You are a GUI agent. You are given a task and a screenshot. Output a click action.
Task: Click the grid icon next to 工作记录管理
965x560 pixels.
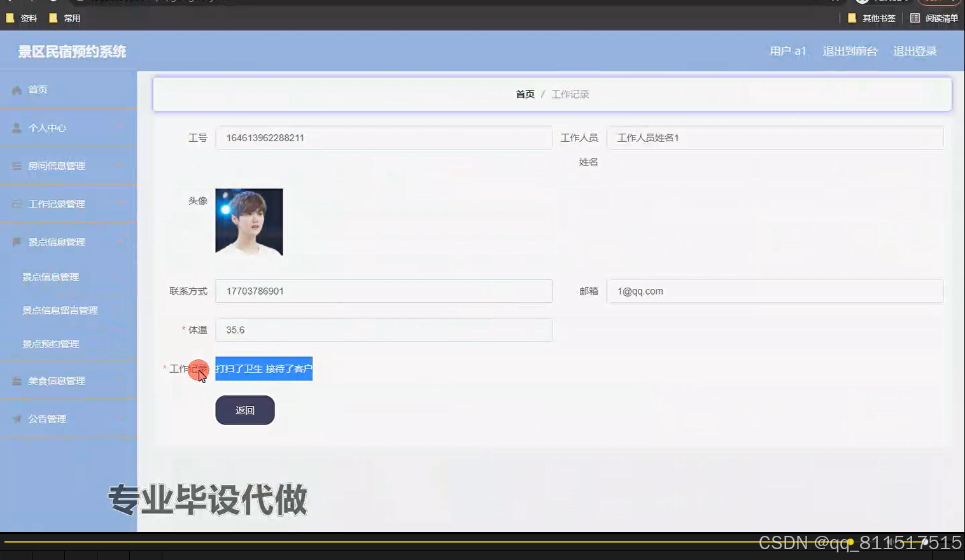point(16,204)
